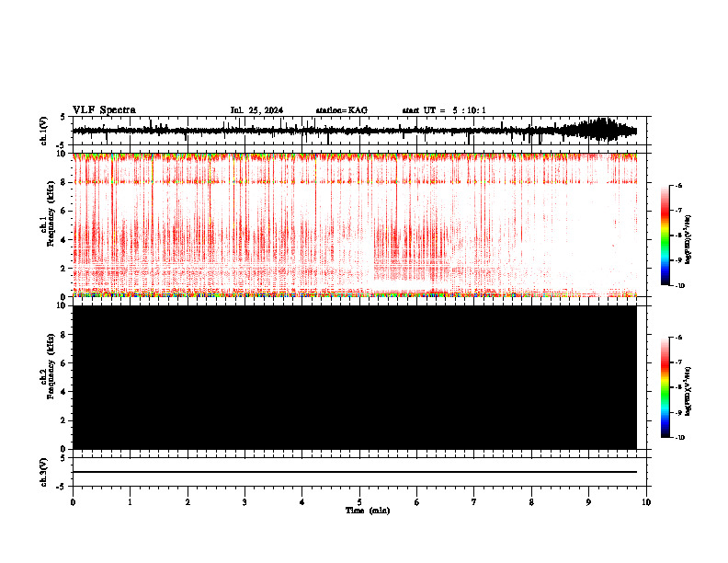
Task: Click the "-6" label on ch.1 colorbar
Action: point(678,186)
